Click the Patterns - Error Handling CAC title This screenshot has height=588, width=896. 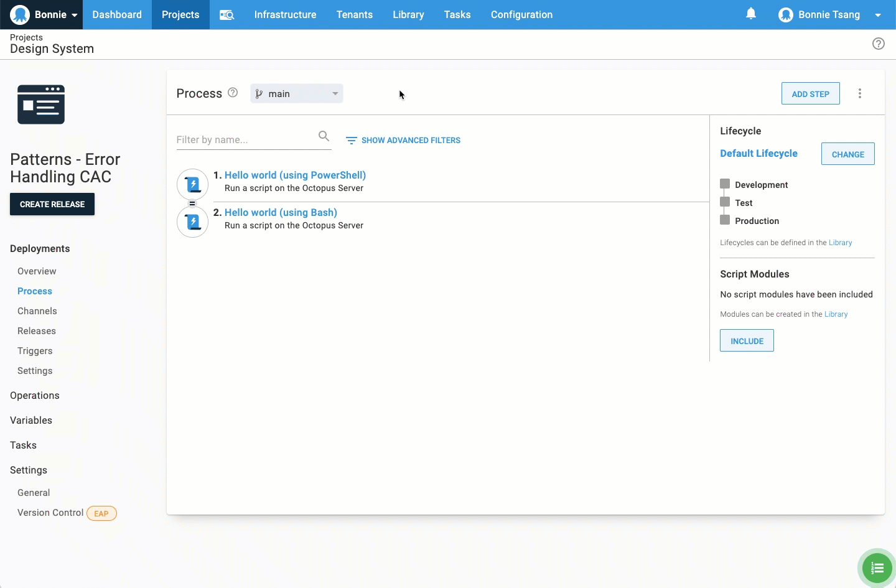(65, 168)
